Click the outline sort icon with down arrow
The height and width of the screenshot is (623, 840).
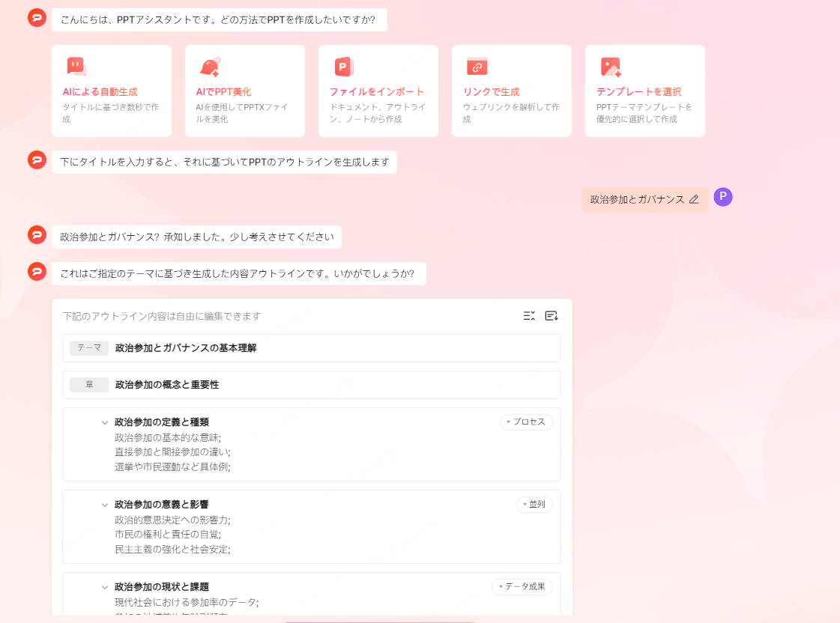coord(552,316)
